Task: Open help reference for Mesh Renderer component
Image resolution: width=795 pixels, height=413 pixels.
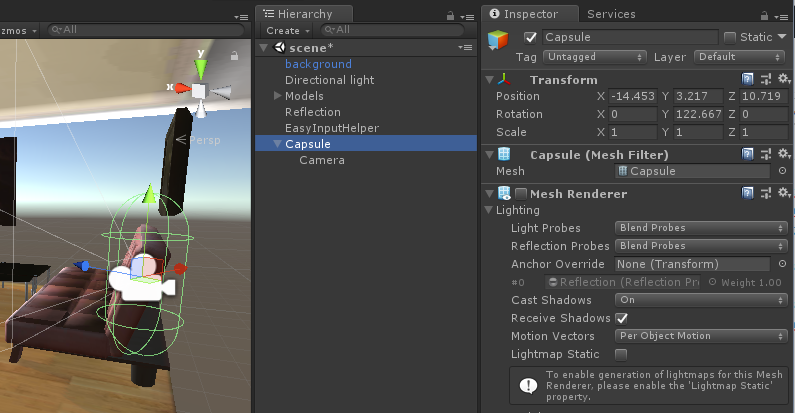Action: pos(747,193)
